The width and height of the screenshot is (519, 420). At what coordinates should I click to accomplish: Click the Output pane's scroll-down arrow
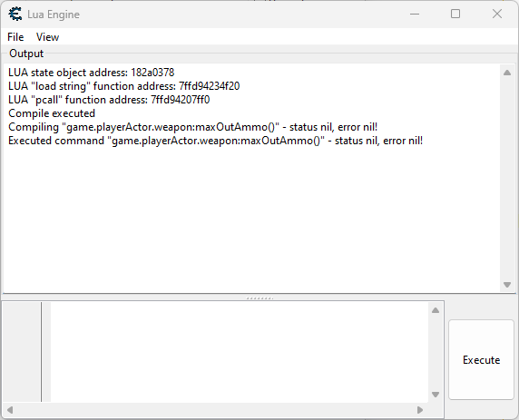(x=507, y=285)
